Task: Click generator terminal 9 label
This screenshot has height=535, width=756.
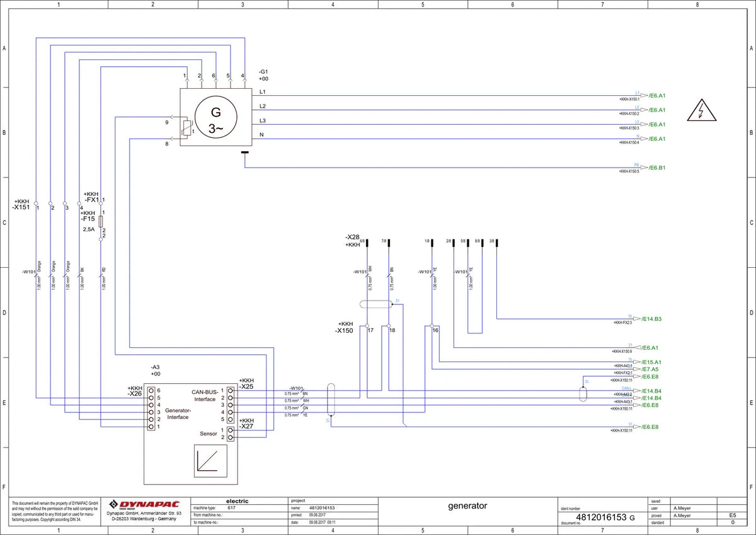Action: point(167,122)
